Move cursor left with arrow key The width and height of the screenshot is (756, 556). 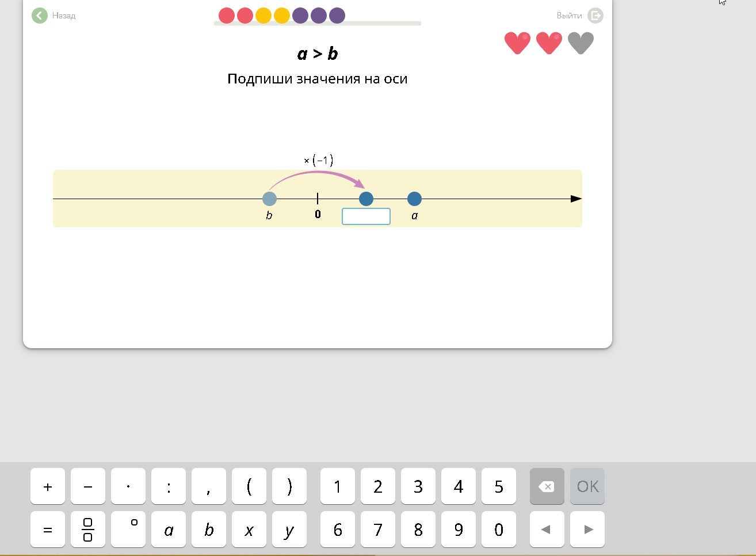[x=545, y=530]
